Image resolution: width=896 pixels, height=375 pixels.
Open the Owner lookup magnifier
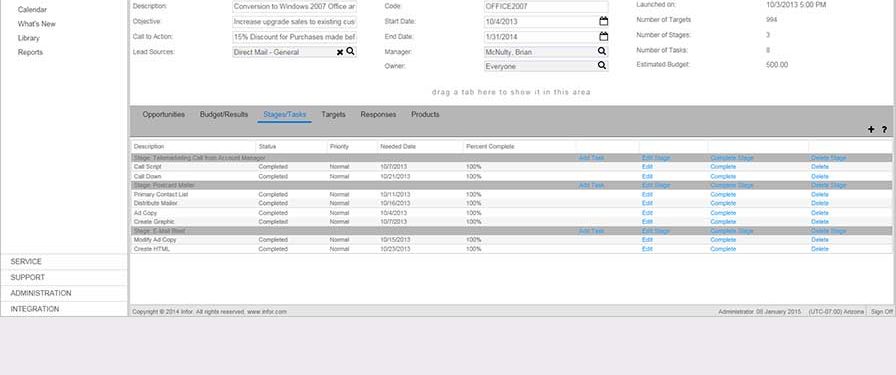(x=602, y=66)
